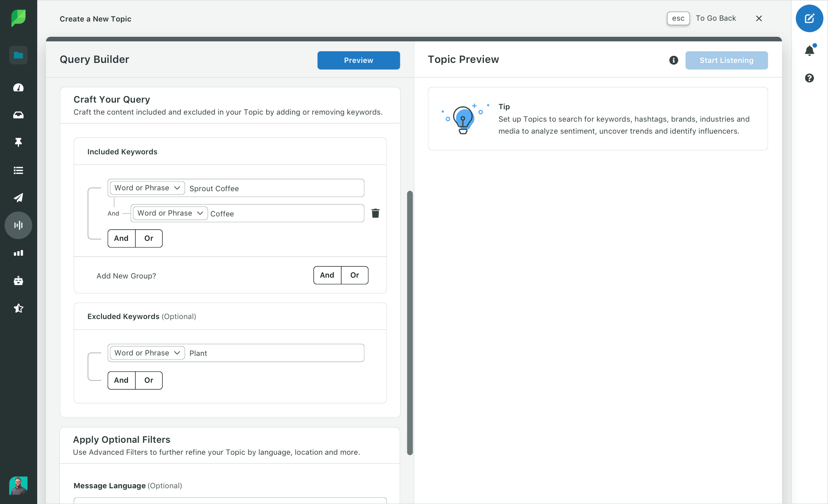The image size is (828, 504).
Task: Click the pinned content icon in sidebar
Action: point(18,142)
